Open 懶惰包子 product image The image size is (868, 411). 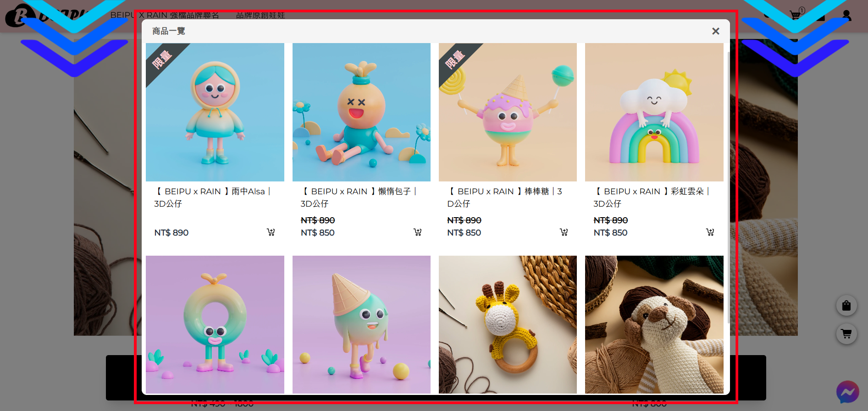[x=361, y=112]
